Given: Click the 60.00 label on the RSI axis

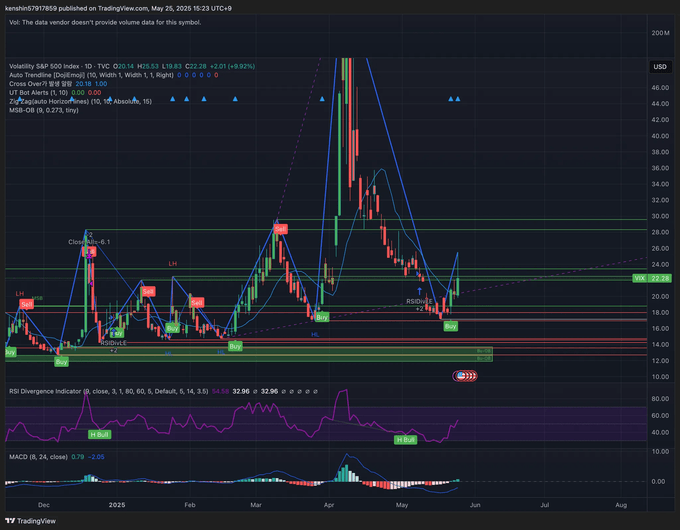Looking at the screenshot, I should (660, 415).
